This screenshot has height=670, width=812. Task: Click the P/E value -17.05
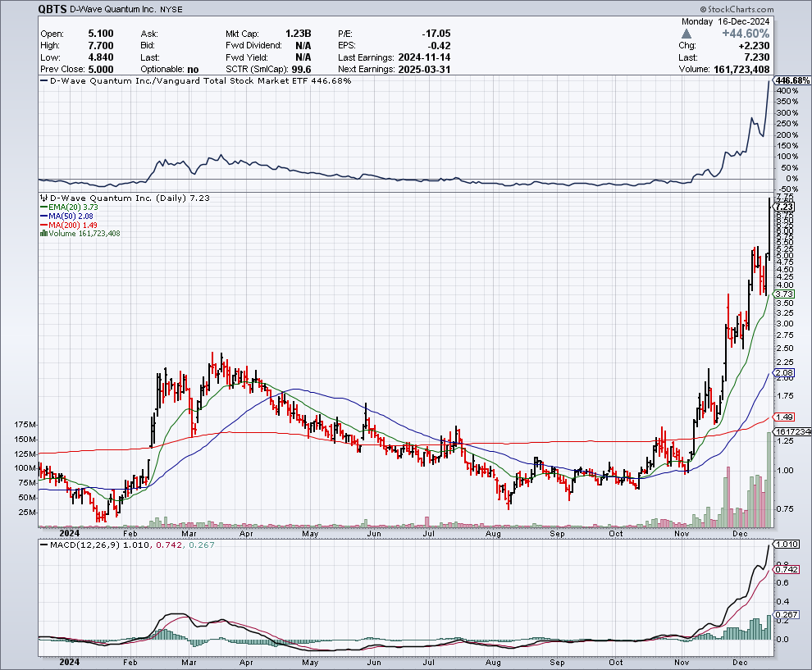(x=436, y=34)
